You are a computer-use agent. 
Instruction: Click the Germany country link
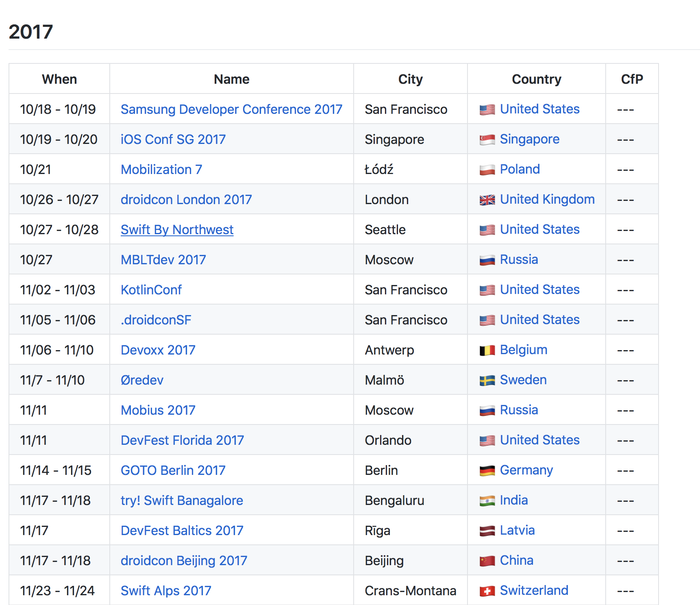[526, 470]
